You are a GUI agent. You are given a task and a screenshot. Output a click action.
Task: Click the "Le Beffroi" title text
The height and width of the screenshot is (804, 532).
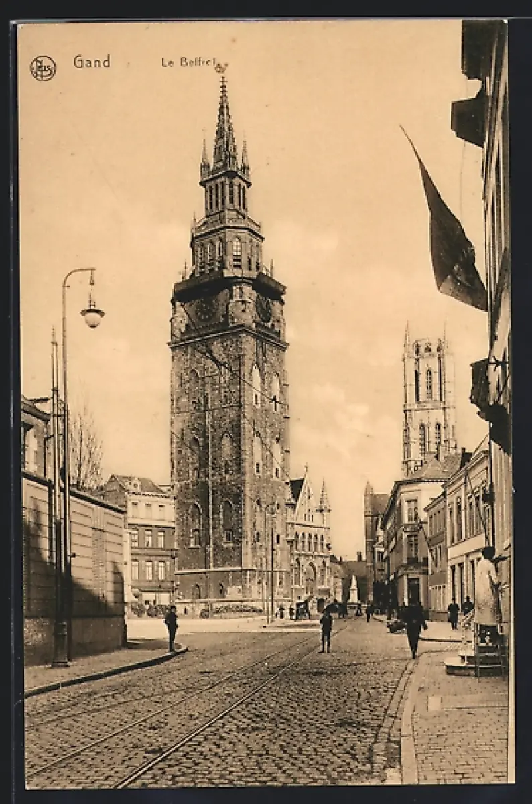click(x=188, y=62)
